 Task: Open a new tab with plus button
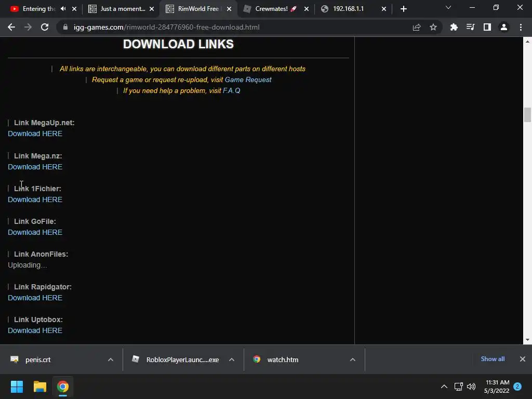pyautogui.click(x=403, y=9)
